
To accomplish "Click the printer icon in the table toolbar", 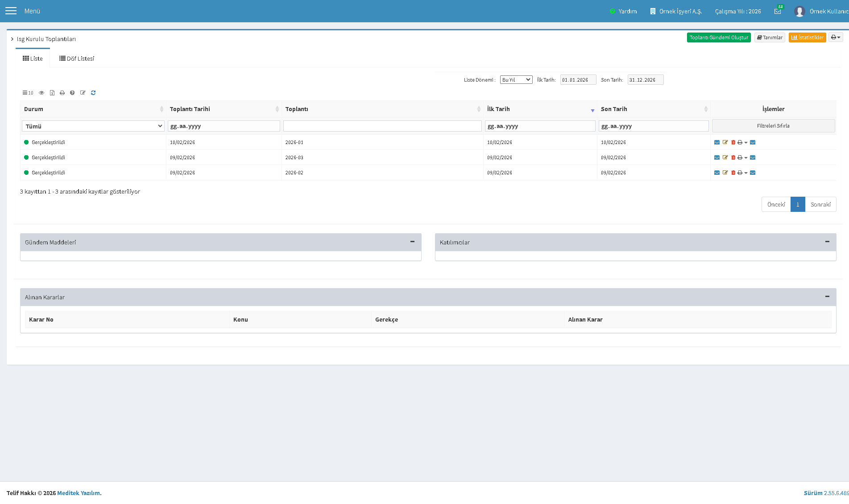I will coord(62,93).
